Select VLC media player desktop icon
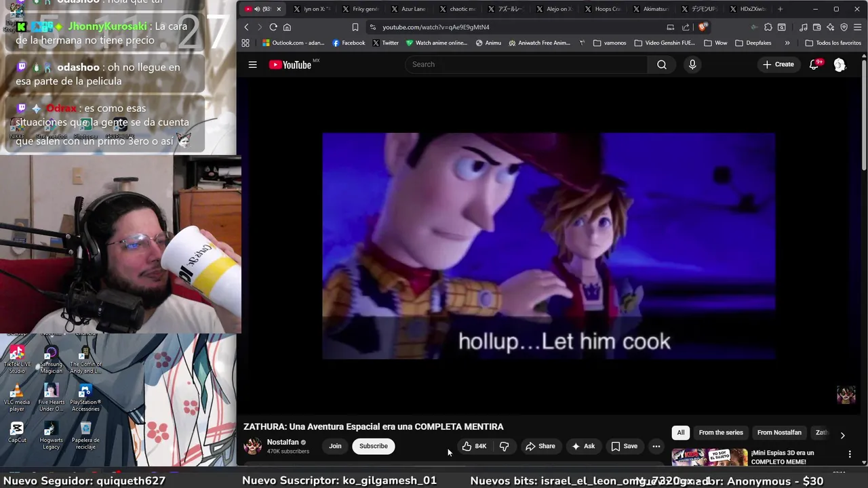 [x=17, y=397]
